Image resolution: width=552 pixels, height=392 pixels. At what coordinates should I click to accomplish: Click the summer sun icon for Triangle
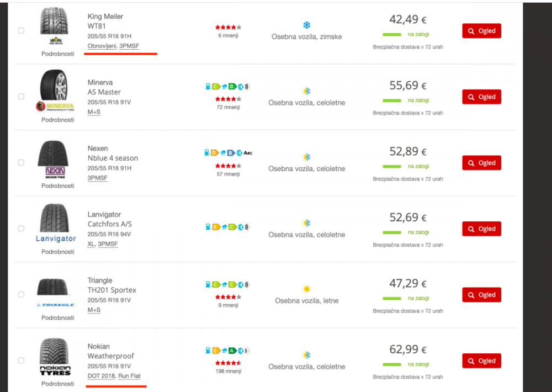tap(306, 289)
